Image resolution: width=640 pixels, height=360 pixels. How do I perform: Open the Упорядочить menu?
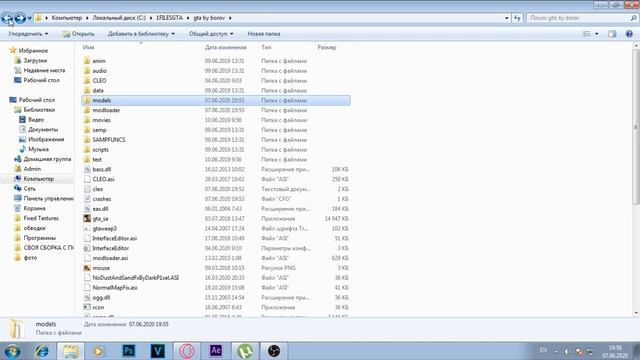tap(28, 34)
